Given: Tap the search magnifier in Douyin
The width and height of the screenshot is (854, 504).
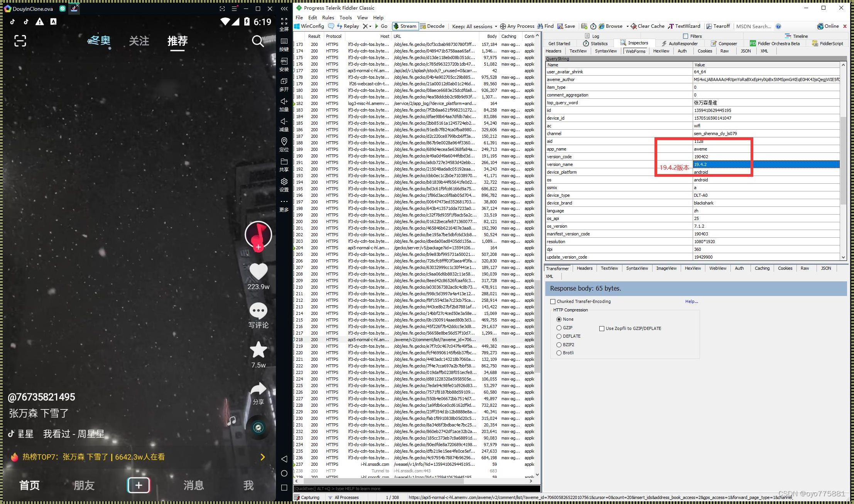Looking at the screenshot, I should point(258,41).
